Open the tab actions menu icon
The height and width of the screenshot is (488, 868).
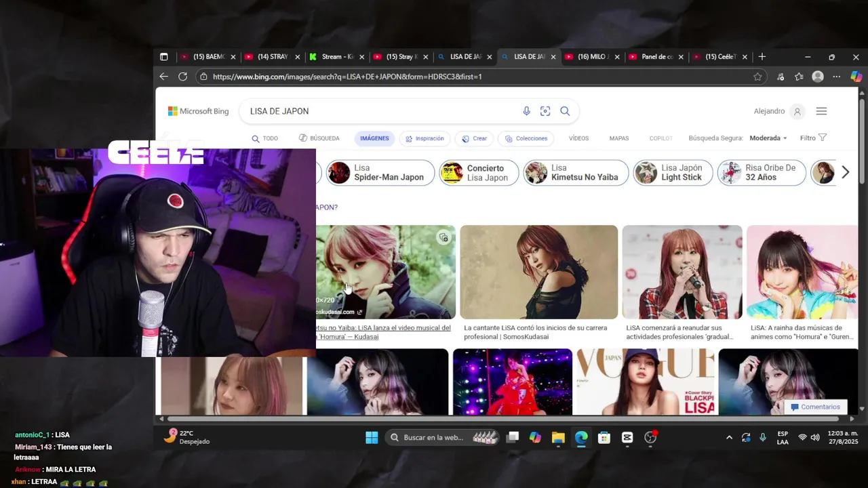[x=163, y=57]
